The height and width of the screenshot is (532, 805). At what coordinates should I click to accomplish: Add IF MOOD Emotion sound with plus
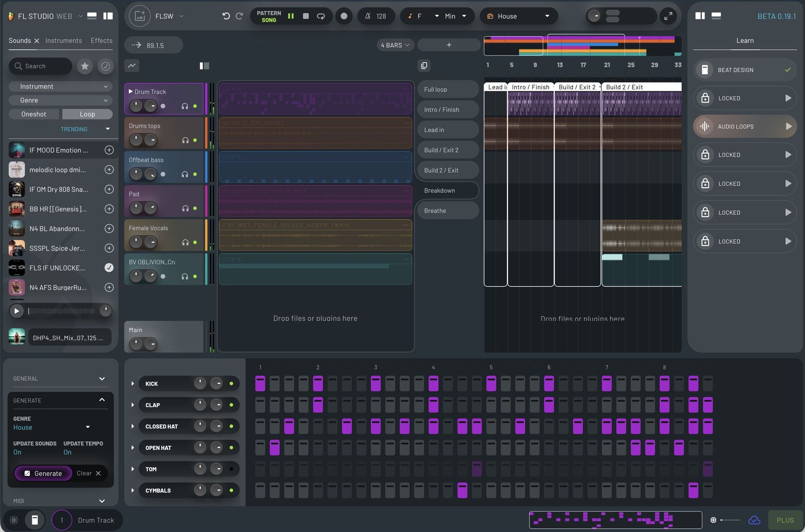click(x=109, y=150)
